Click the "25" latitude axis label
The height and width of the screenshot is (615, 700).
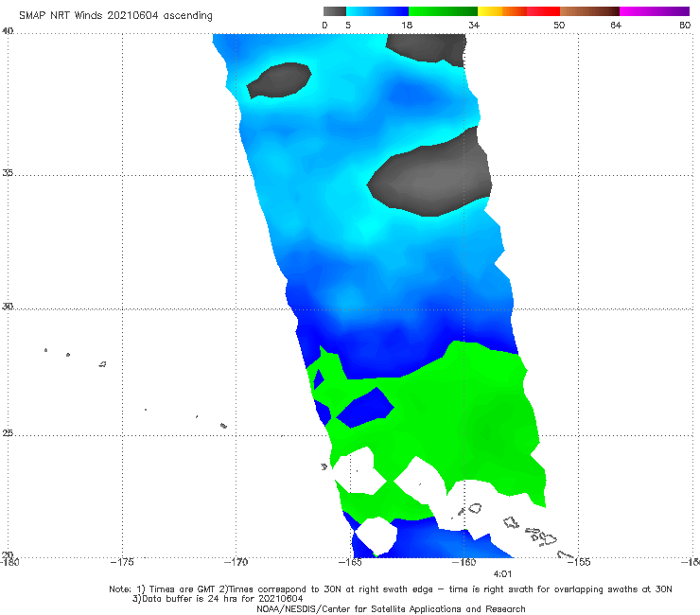pyautogui.click(x=8, y=432)
